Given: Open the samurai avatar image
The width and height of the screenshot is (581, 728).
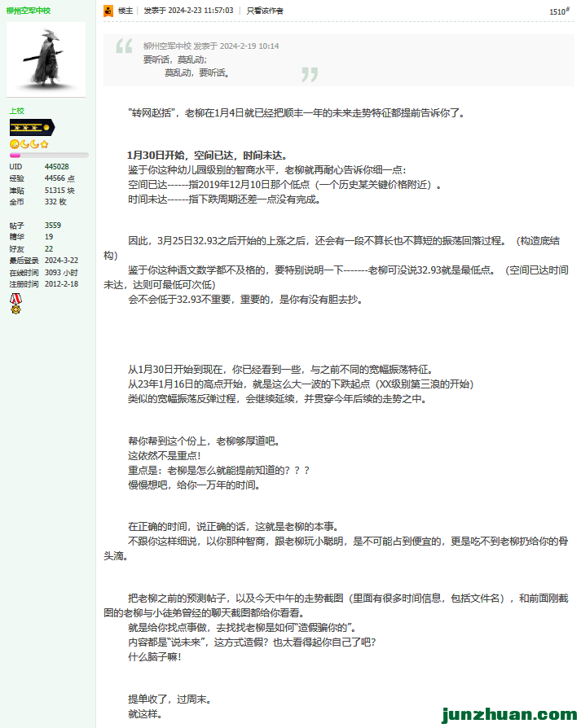Looking at the screenshot, I should coord(46,57).
